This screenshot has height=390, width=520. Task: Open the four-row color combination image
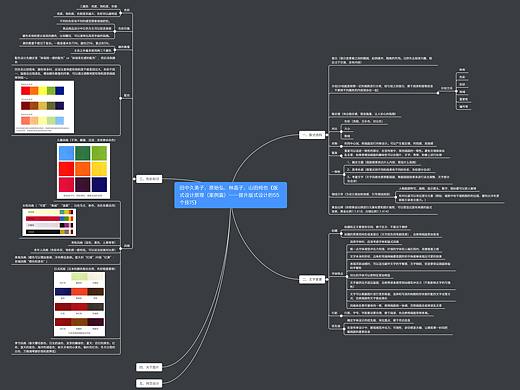[x=79, y=304]
